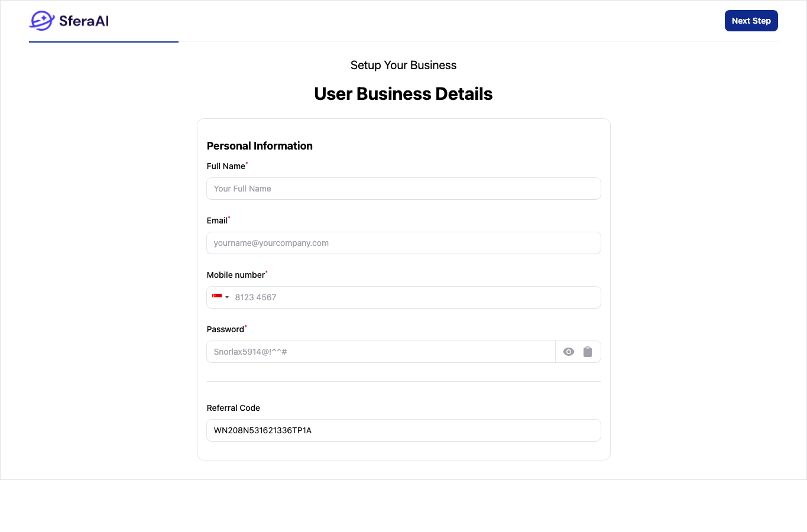Click the clipboard paste icon in Password field
This screenshot has width=807, height=532.
(588, 352)
